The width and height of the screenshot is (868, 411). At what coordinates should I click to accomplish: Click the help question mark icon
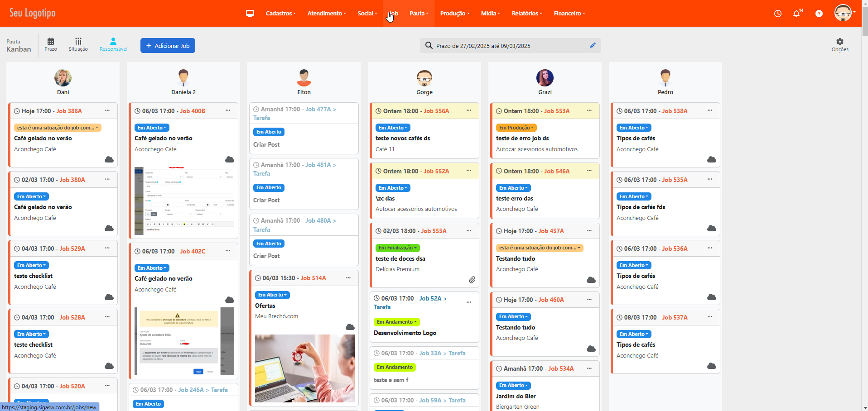pos(819,14)
